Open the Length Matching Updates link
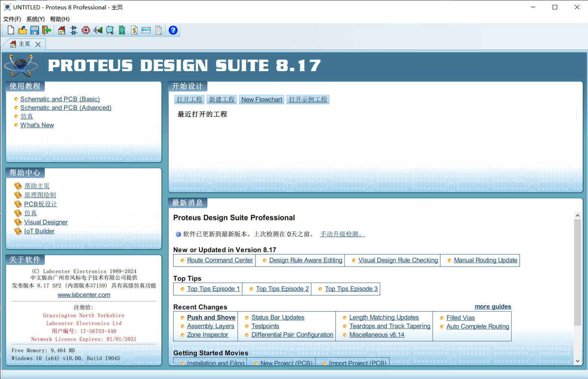Image resolution: width=588 pixels, height=379 pixels. tap(384, 317)
